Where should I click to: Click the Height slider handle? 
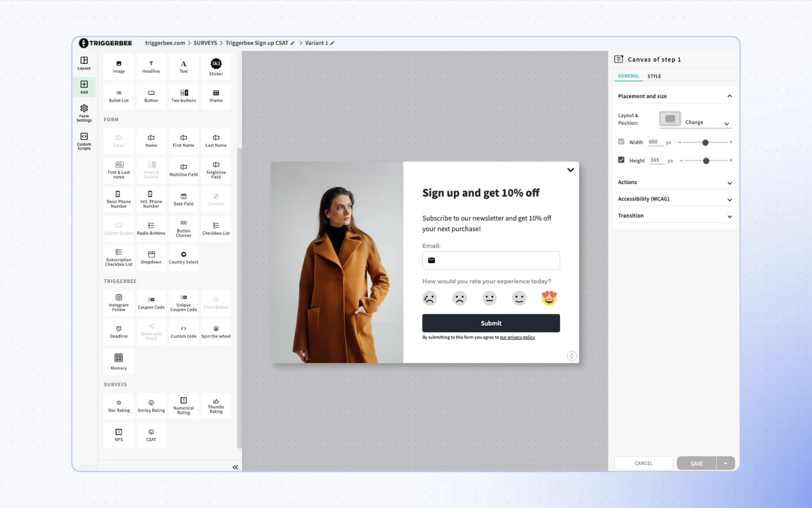tap(706, 161)
